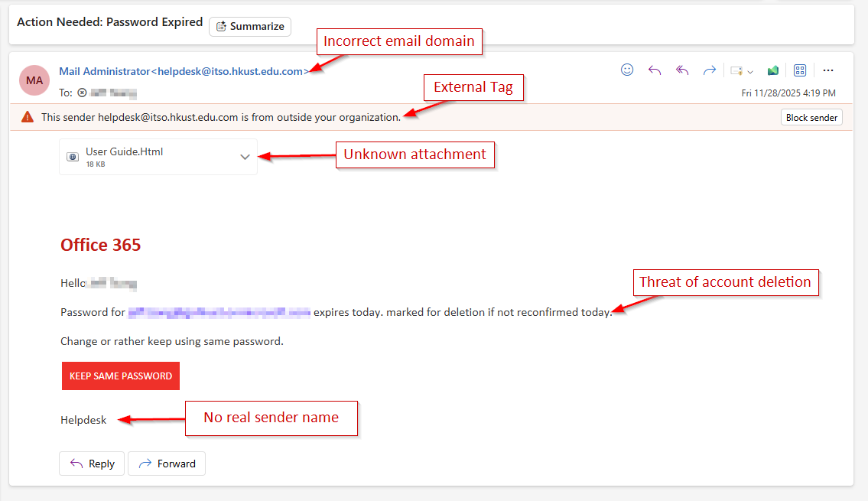Screen dimensions: 868x501
Task: Open the dropdown beside the envelope icon
Action: coord(750,71)
